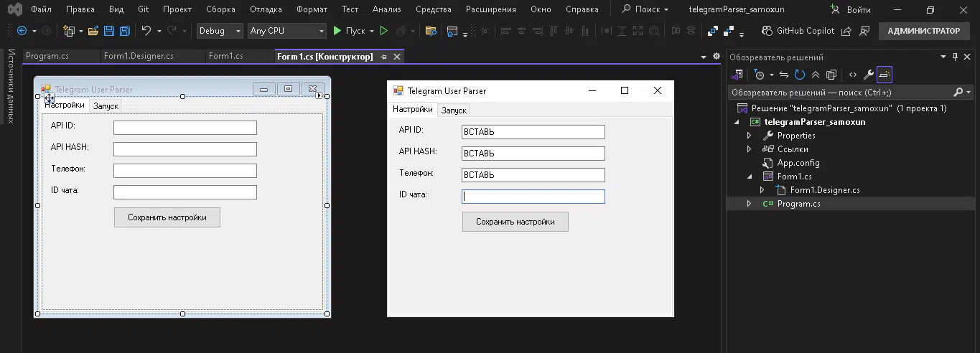
Task: Open undo history dropdown arrow
Action: (x=158, y=31)
